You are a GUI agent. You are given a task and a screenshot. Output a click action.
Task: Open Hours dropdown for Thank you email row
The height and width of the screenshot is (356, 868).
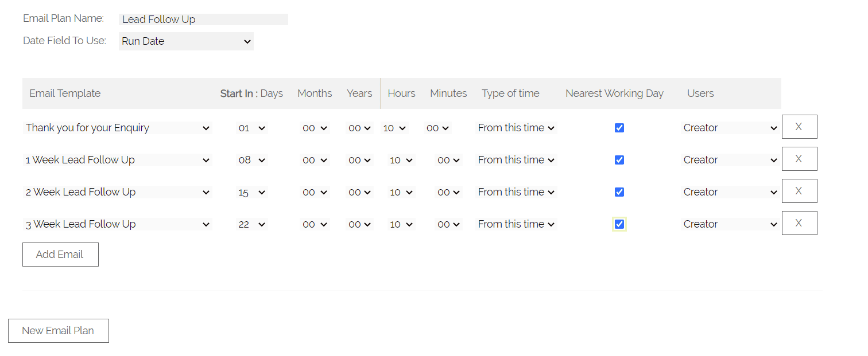[x=394, y=128]
